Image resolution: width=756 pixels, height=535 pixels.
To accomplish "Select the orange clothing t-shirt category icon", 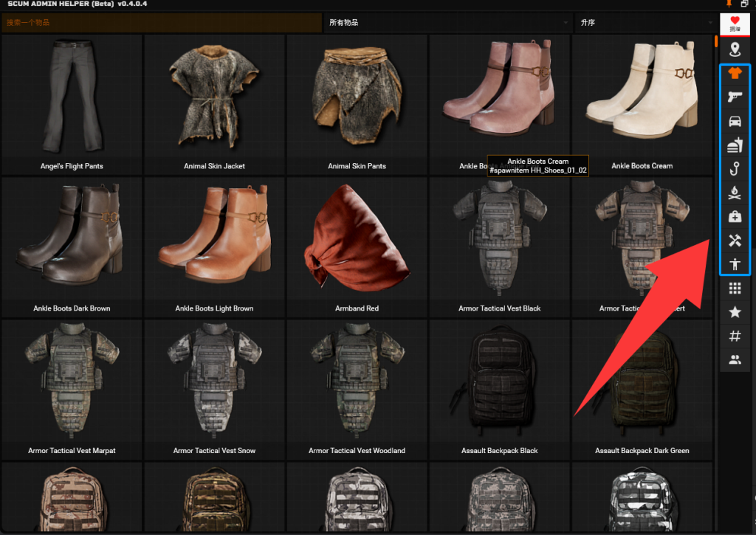I will coord(735,73).
